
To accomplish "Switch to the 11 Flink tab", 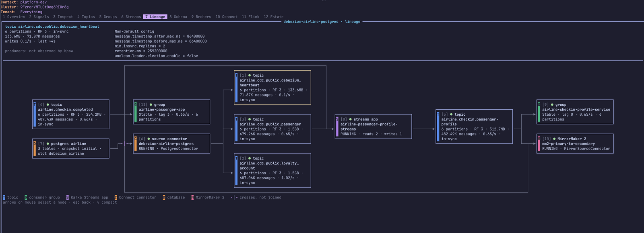I will (x=251, y=17).
